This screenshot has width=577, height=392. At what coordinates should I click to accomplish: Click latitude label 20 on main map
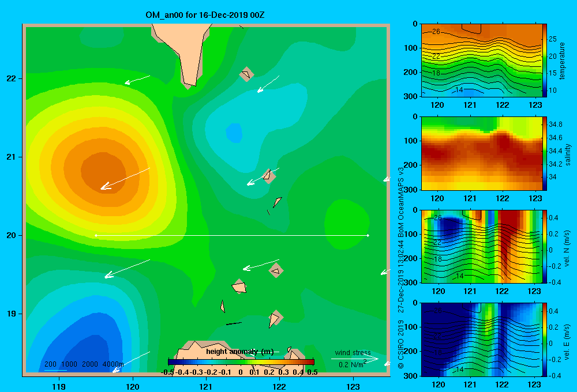click(12, 235)
